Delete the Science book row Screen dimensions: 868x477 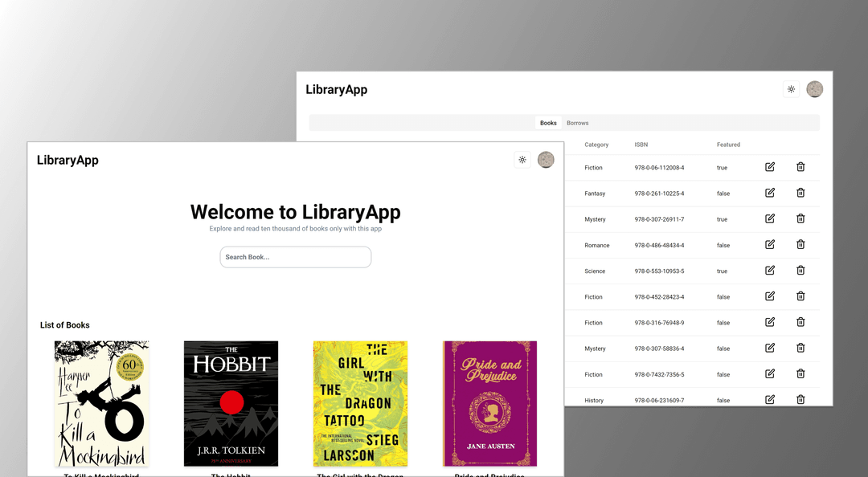pyautogui.click(x=800, y=270)
